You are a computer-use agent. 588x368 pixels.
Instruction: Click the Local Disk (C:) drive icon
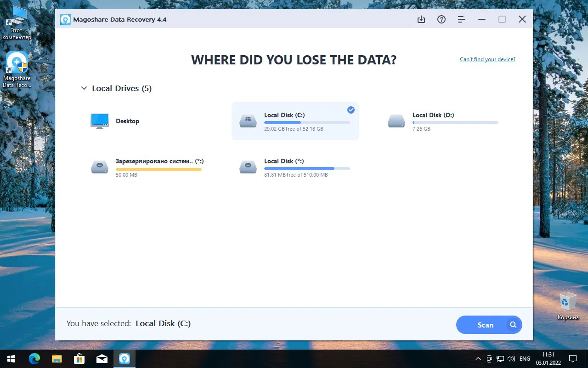coord(248,121)
